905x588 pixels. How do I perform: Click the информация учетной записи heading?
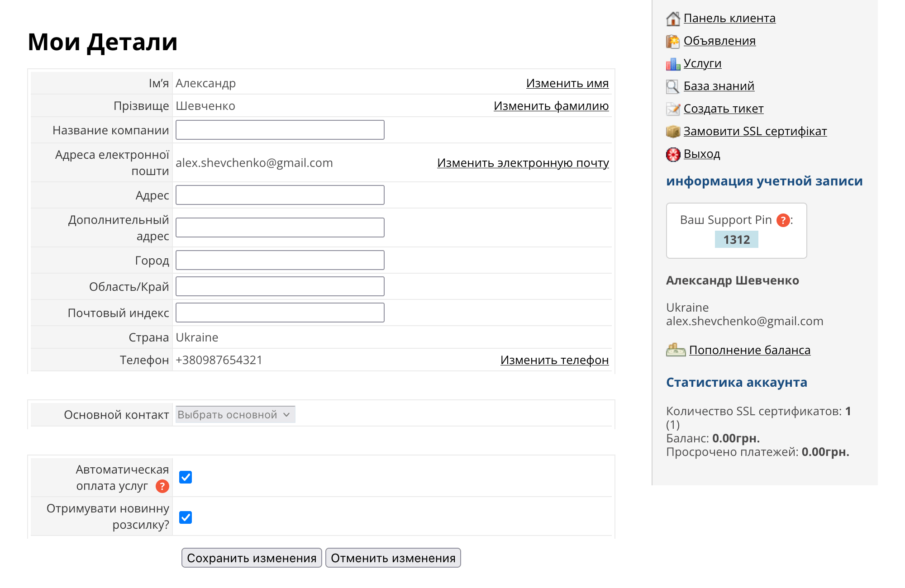point(764,181)
